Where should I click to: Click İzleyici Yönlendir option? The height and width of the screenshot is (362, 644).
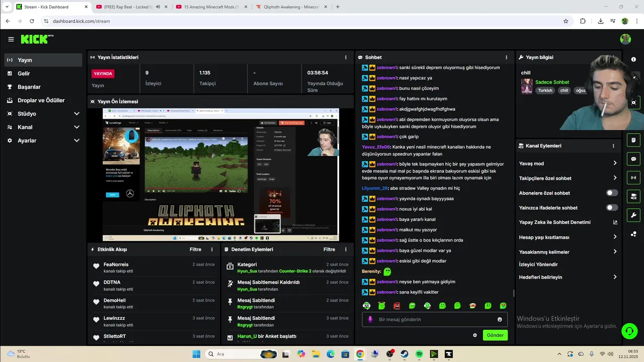538,264
